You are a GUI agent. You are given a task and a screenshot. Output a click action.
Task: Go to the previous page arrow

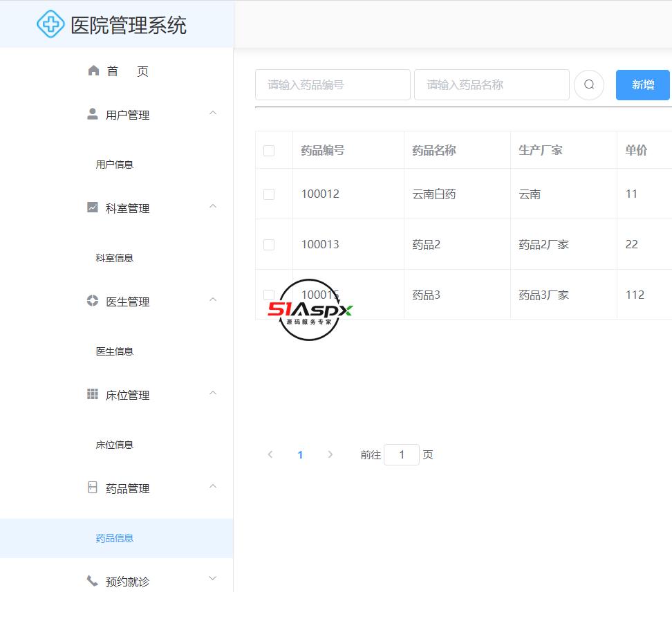tap(270, 454)
